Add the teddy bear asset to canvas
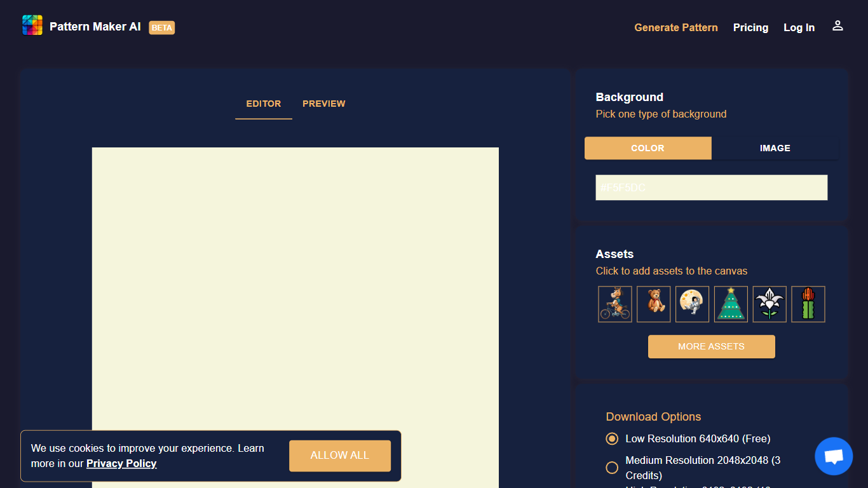Screen dimensions: 868x488 (x=653, y=304)
